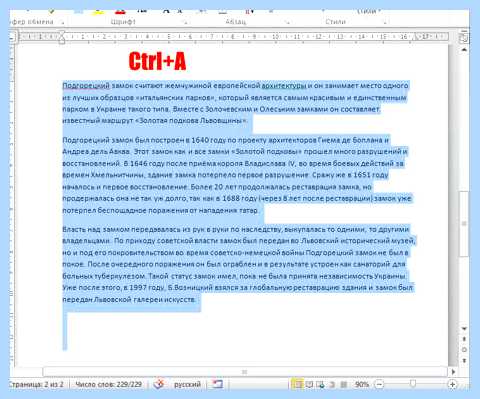This screenshot has height=399, width=480.
Task: Click the line 'потерпел беспощадное поражения от нападения татар'
Action: (x=160, y=210)
